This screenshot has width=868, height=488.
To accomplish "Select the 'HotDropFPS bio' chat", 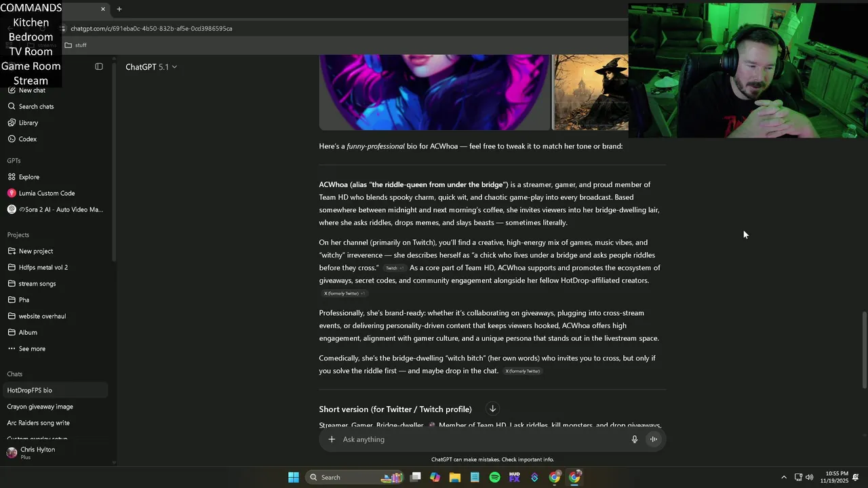I will click(54, 390).
